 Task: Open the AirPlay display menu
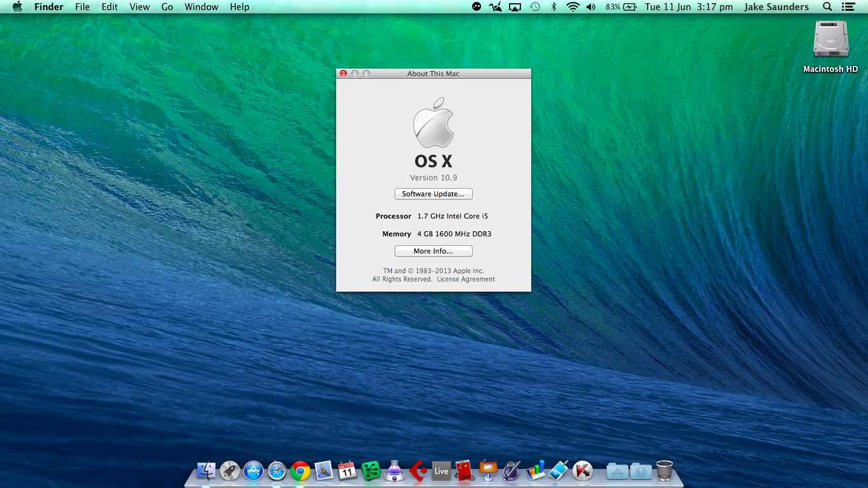(515, 7)
